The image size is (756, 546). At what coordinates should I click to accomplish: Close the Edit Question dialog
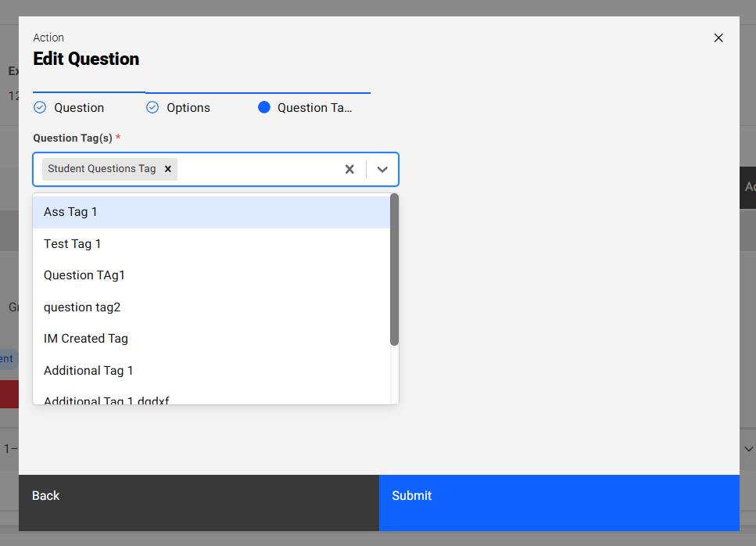(x=718, y=38)
